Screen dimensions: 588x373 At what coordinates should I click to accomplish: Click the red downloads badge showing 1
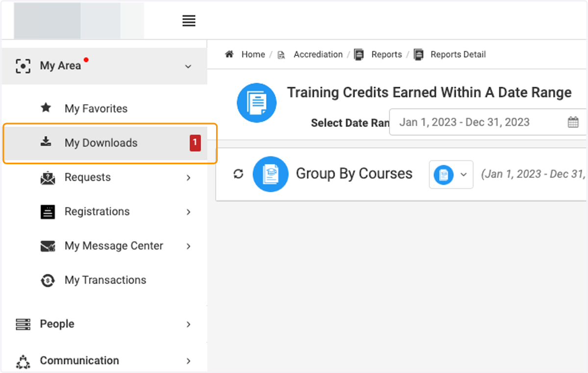[196, 143]
